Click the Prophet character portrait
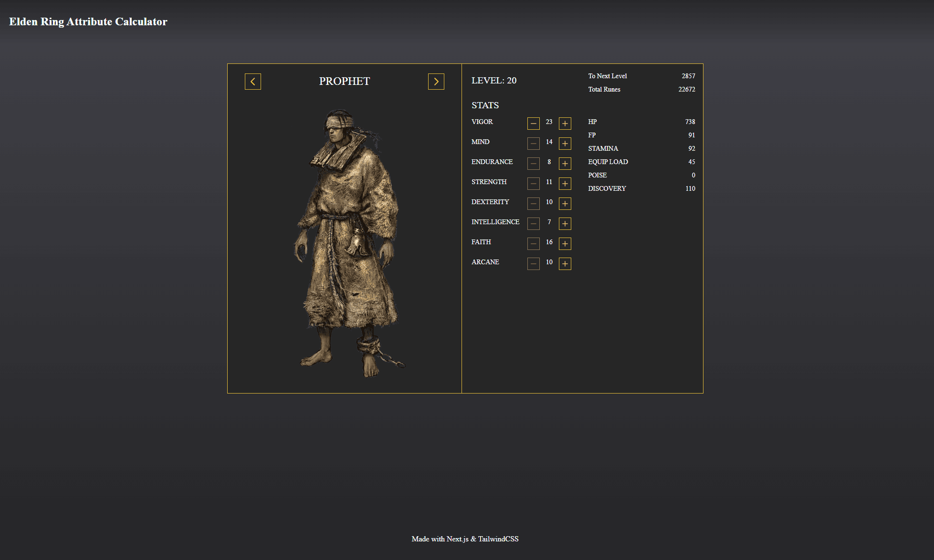 tap(349, 243)
